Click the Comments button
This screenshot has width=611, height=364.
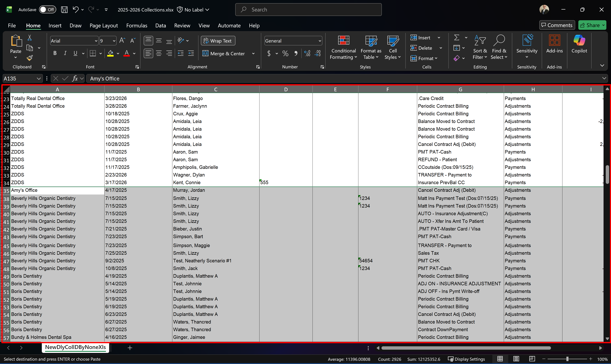(557, 25)
